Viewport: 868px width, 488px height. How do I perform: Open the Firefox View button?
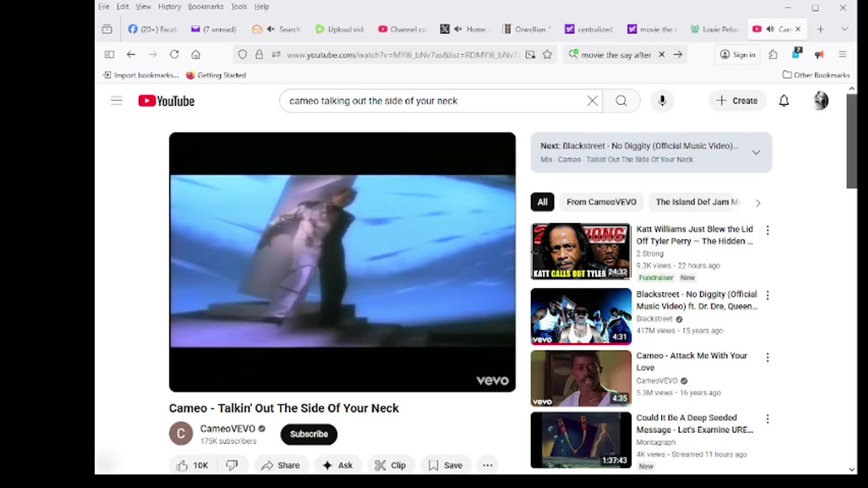(x=107, y=29)
